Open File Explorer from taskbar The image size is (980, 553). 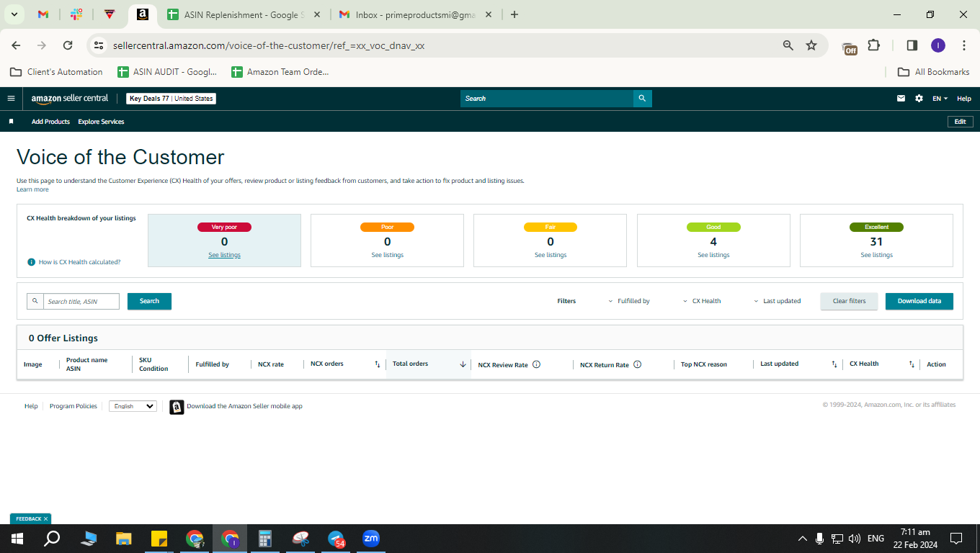(124, 539)
